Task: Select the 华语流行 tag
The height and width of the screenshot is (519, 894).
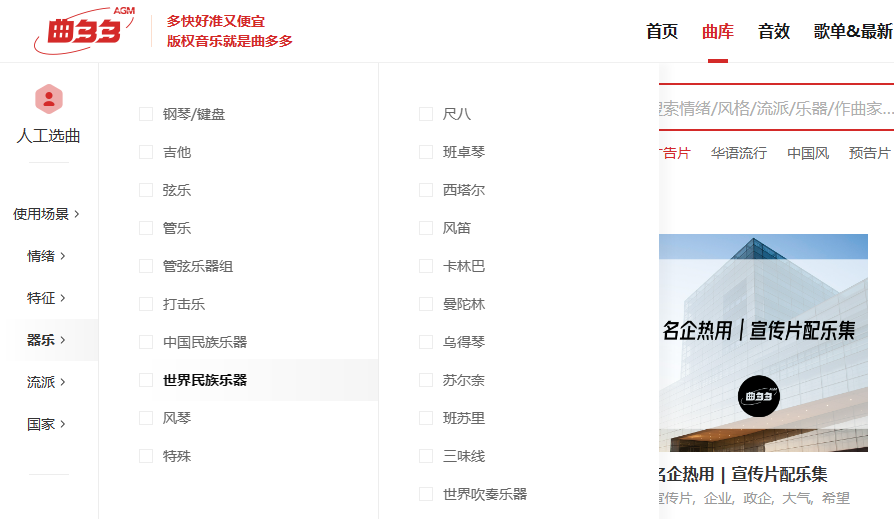Action: [x=739, y=153]
